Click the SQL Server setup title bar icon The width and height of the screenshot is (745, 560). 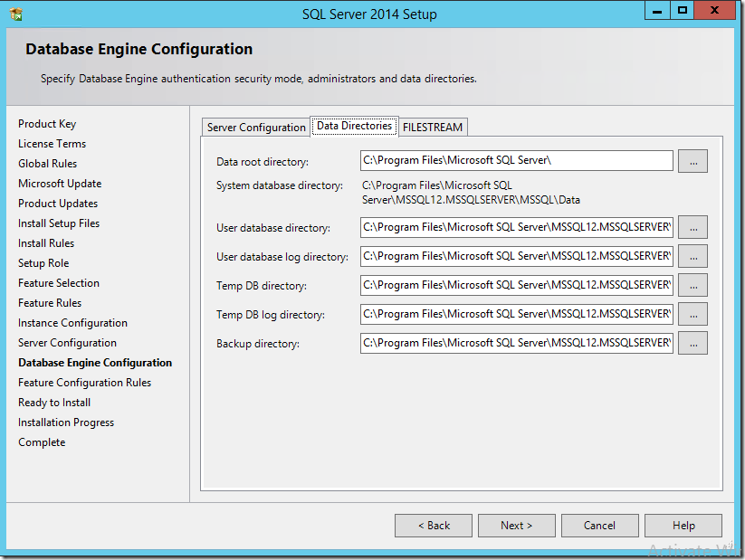click(15, 14)
